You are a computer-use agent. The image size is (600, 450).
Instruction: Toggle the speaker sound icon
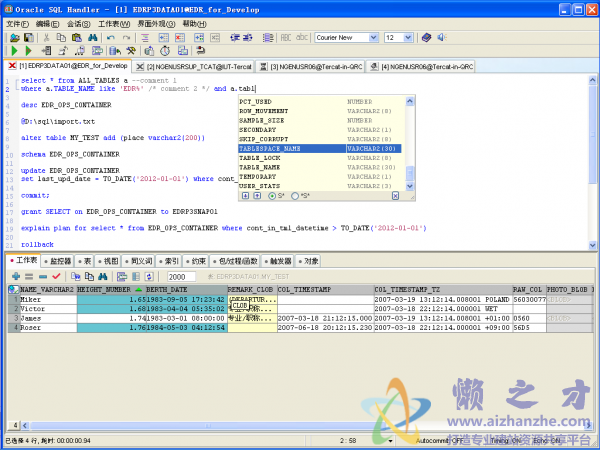tap(442, 38)
